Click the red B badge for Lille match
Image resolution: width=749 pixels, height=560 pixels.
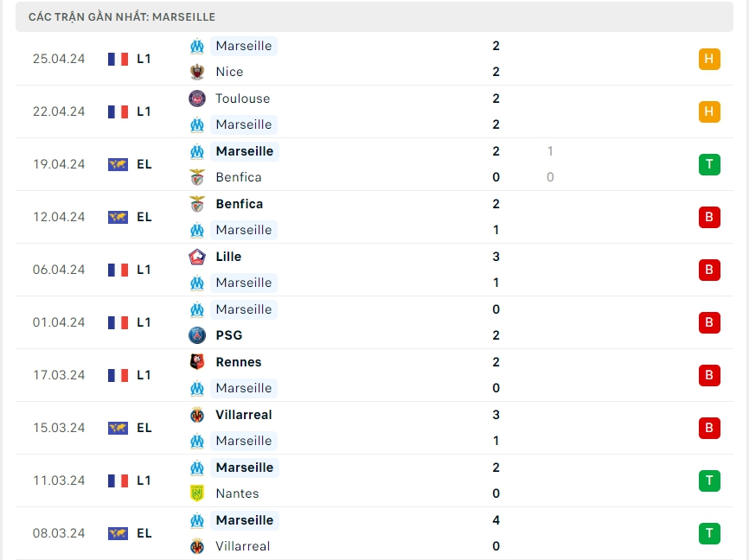(x=709, y=270)
